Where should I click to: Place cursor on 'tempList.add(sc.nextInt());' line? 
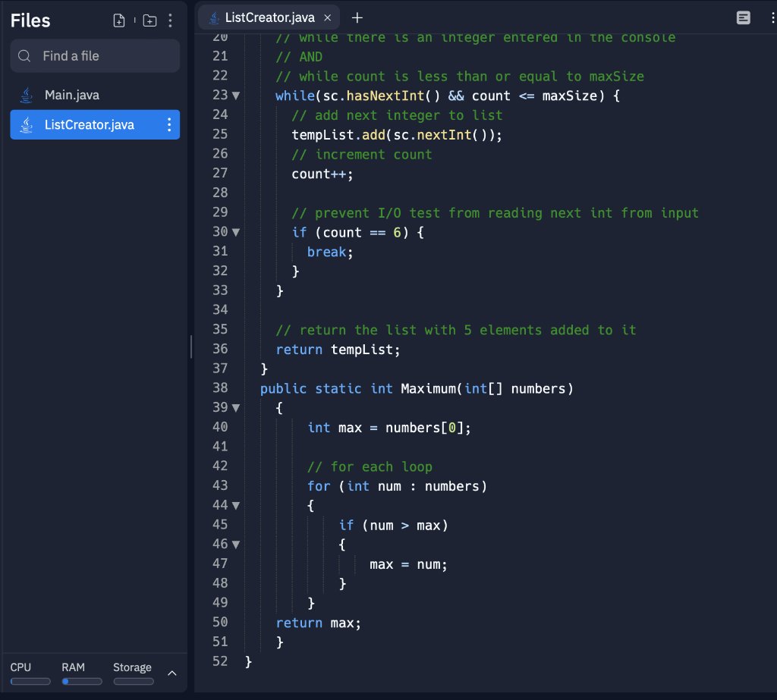click(x=396, y=135)
